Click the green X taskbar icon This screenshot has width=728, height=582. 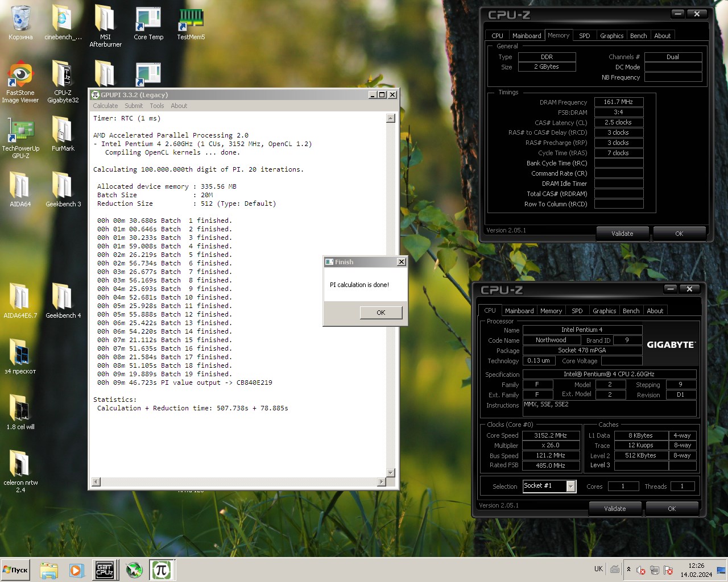[x=134, y=570]
